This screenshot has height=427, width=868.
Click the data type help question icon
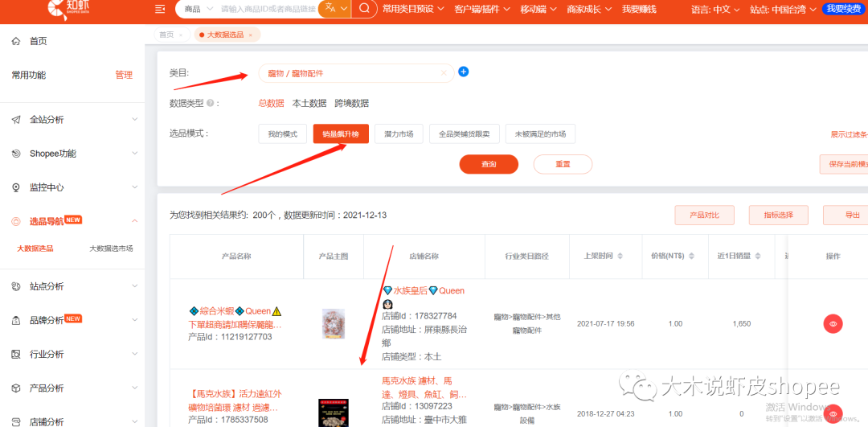coord(210,104)
